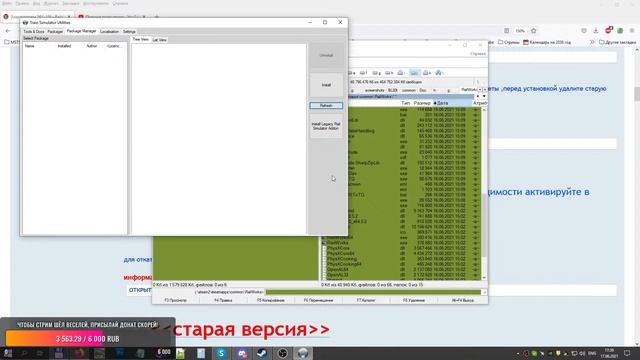This screenshot has height=360, width=640.
Task: Open Steam from the taskbar
Action: click(262, 353)
